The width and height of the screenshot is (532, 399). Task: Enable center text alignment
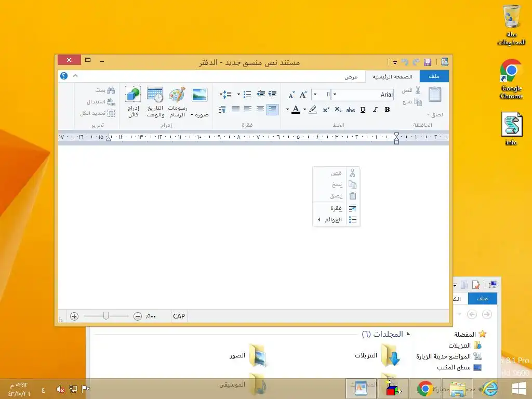click(260, 109)
